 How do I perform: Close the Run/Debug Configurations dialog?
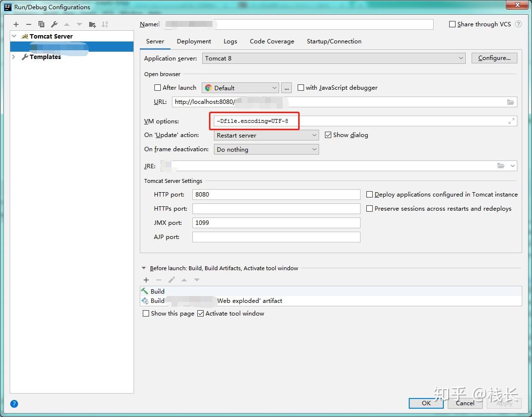click(517, 5)
